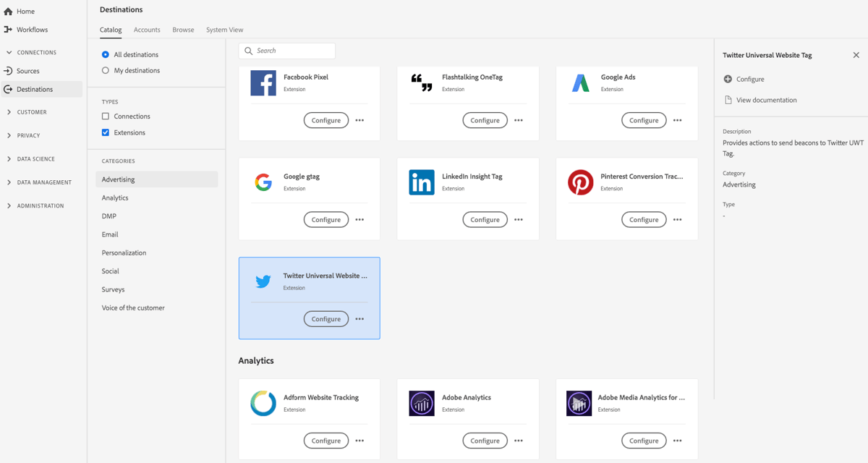The image size is (868, 463).
Task: Click the Pinterest Conversion Tracking logo
Action: pyautogui.click(x=581, y=182)
